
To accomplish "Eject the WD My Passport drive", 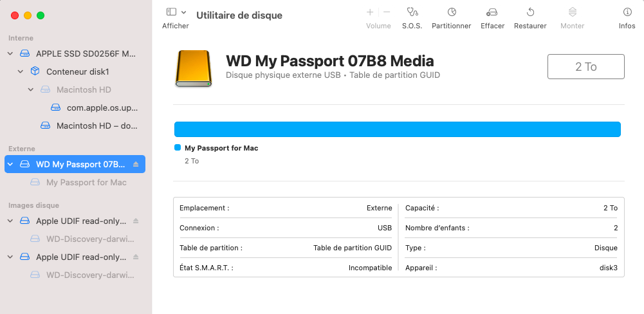I will (136, 165).
